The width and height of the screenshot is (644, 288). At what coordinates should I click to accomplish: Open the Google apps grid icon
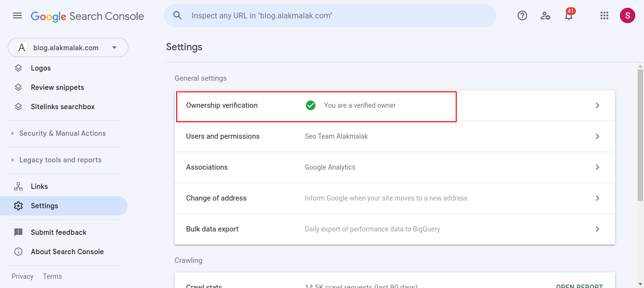coord(604,15)
